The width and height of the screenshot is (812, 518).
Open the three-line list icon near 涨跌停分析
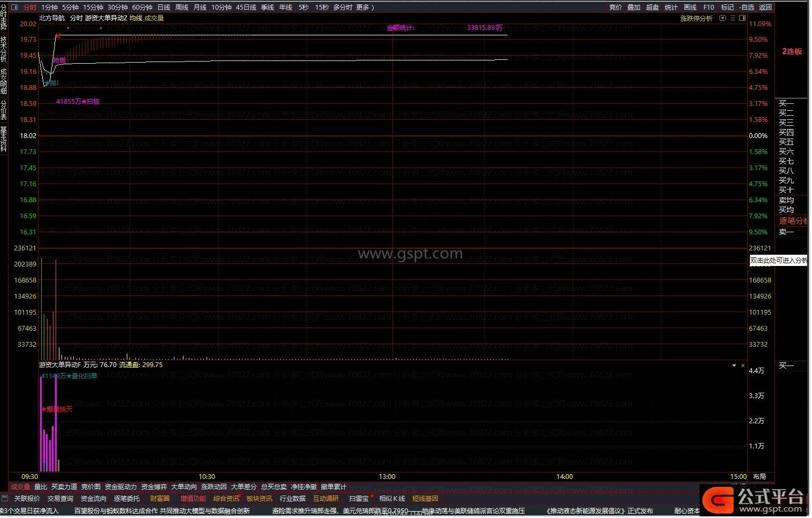(732, 18)
